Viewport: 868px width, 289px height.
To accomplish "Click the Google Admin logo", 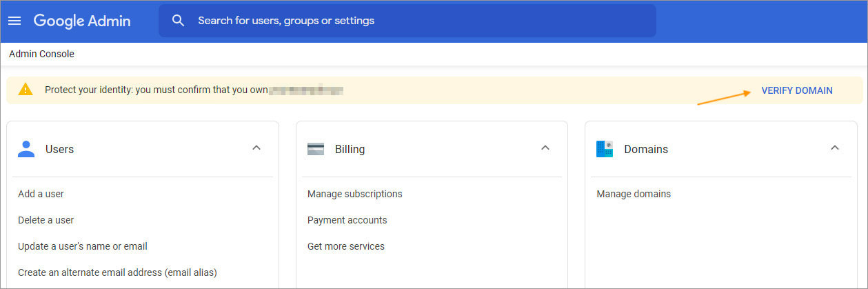I will click(x=82, y=21).
